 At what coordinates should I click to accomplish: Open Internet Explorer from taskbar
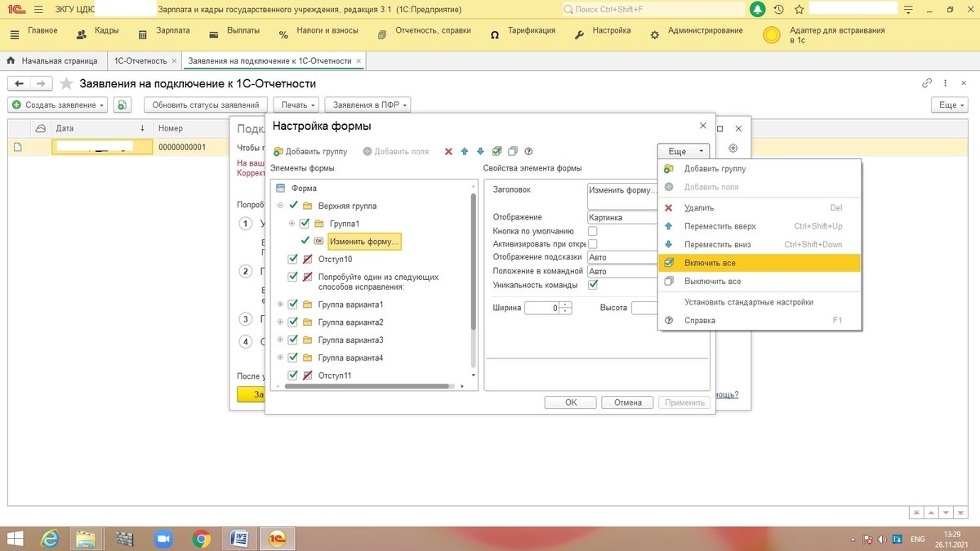click(x=50, y=539)
